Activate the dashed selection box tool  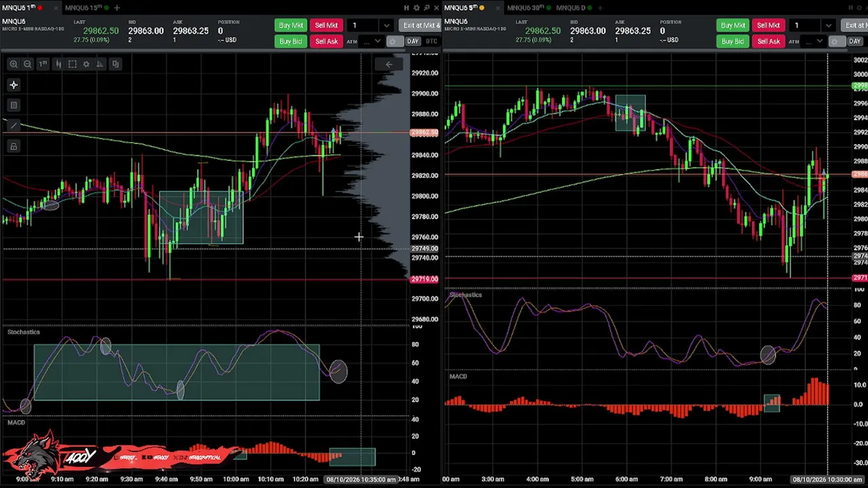pyautogui.click(x=73, y=64)
